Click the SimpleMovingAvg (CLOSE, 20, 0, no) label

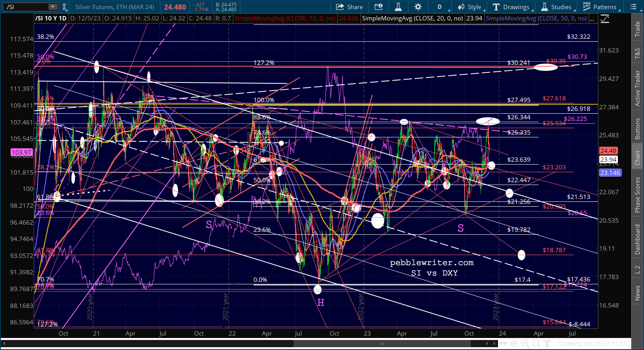click(412, 18)
